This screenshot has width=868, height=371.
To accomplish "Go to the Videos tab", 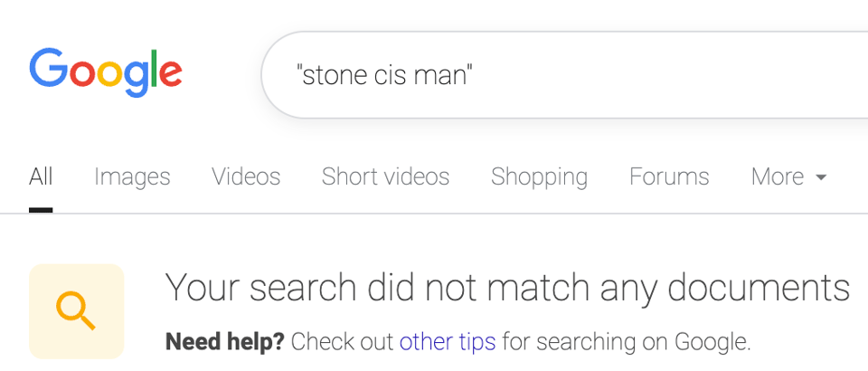I will [246, 176].
